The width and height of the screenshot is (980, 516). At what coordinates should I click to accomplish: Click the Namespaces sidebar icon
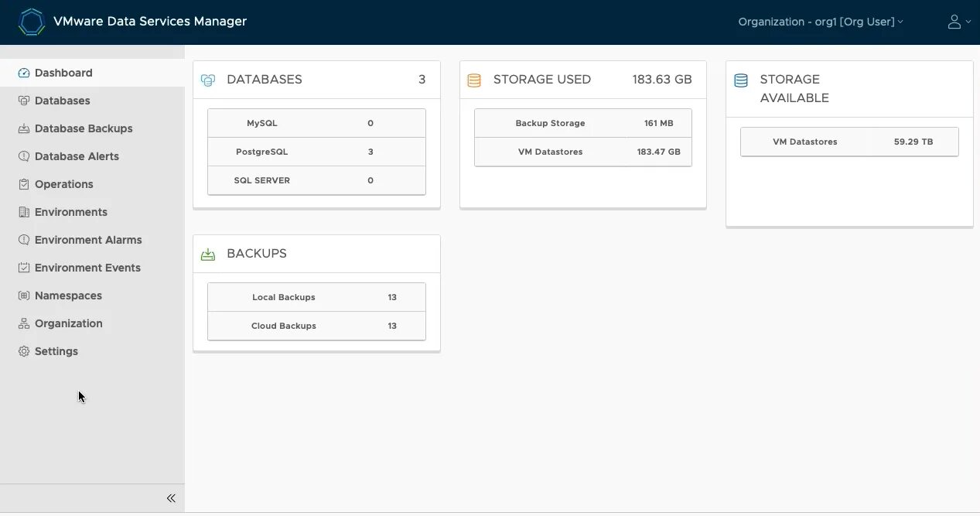tap(24, 296)
